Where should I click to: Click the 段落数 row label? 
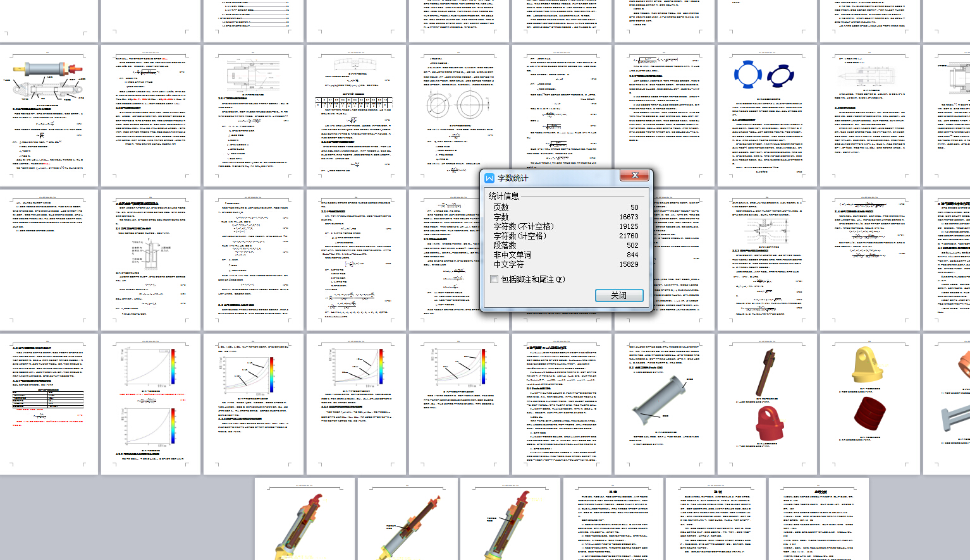coord(505,245)
